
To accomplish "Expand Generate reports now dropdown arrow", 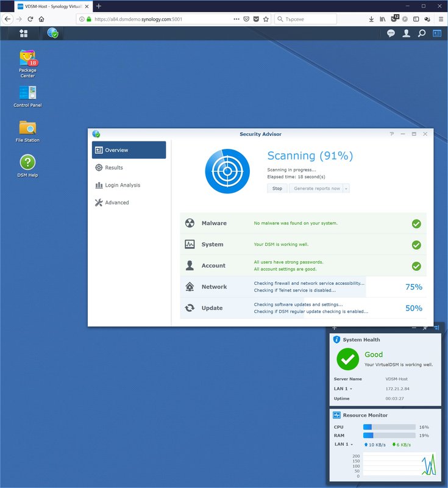I will point(346,188).
